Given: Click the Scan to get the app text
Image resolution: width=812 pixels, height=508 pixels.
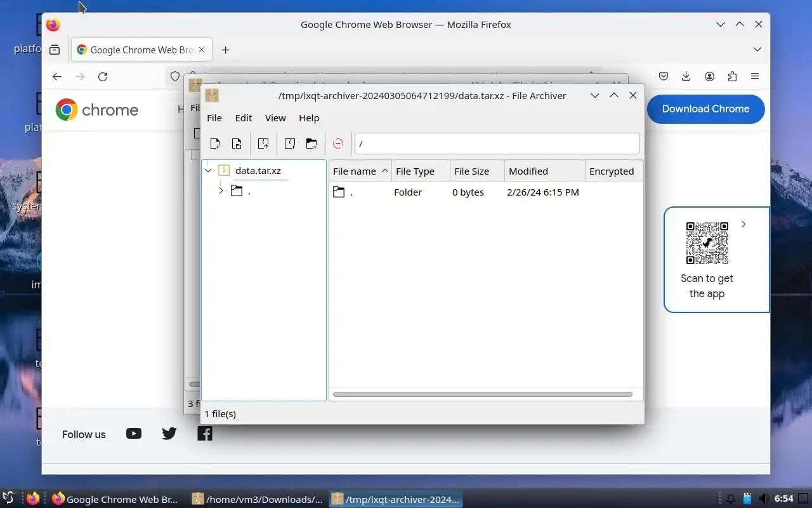Looking at the screenshot, I should 707,286.
